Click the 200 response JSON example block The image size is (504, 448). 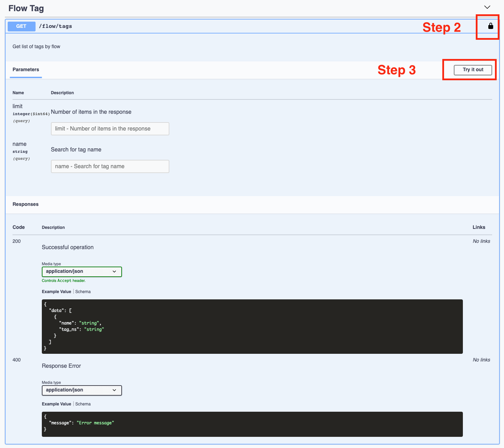(252, 327)
